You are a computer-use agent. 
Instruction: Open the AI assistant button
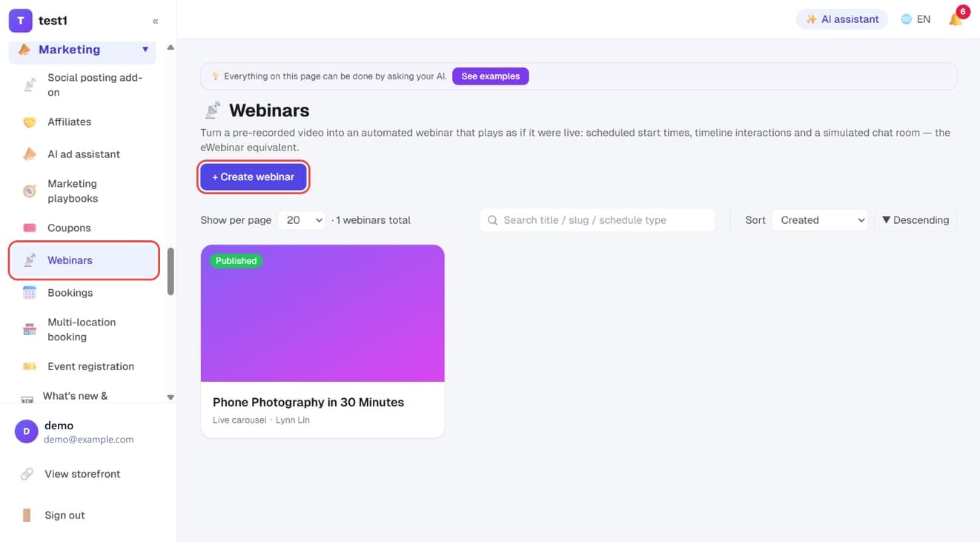point(842,19)
